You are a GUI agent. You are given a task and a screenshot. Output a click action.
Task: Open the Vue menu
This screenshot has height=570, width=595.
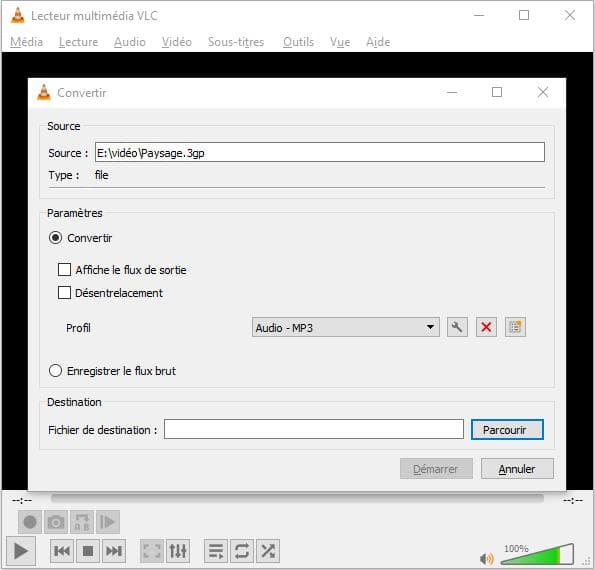tap(340, 42)
